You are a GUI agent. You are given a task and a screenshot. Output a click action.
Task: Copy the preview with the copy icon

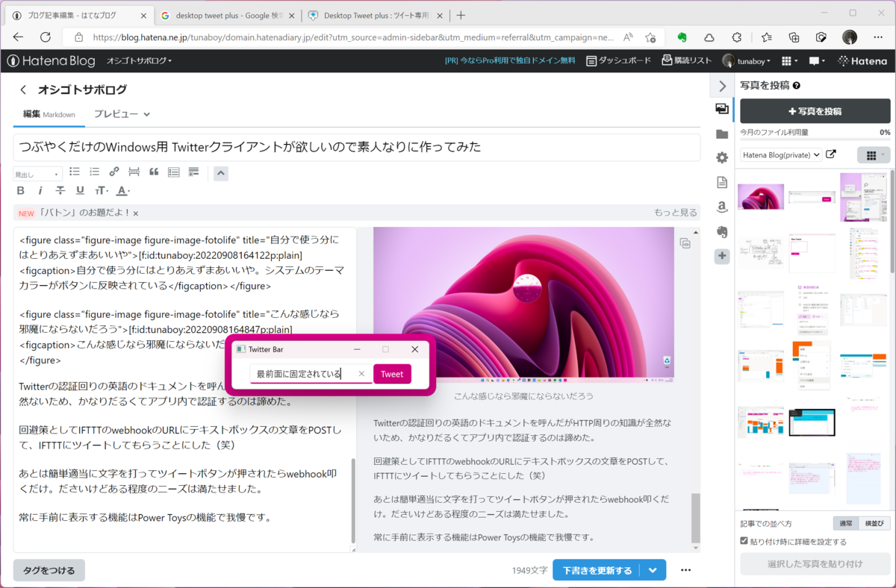pyautogui.click(x=685, y=243)
